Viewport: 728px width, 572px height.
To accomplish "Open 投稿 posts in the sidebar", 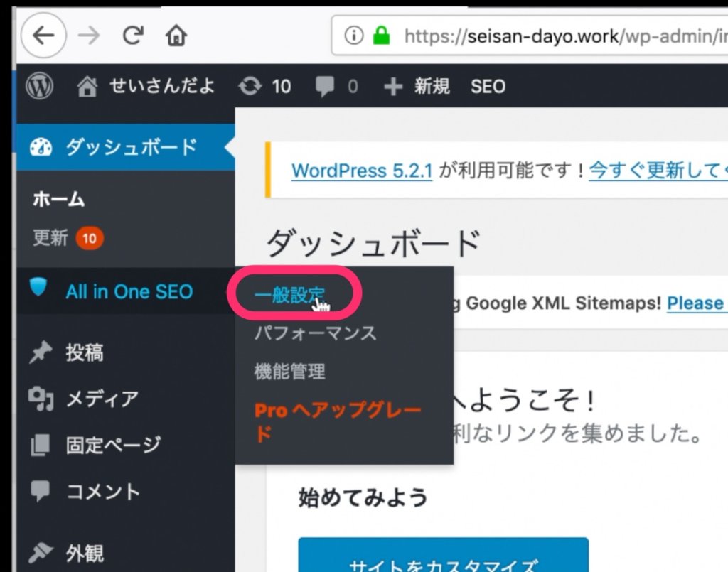I will pyautogui.click(x=84, y=352).
